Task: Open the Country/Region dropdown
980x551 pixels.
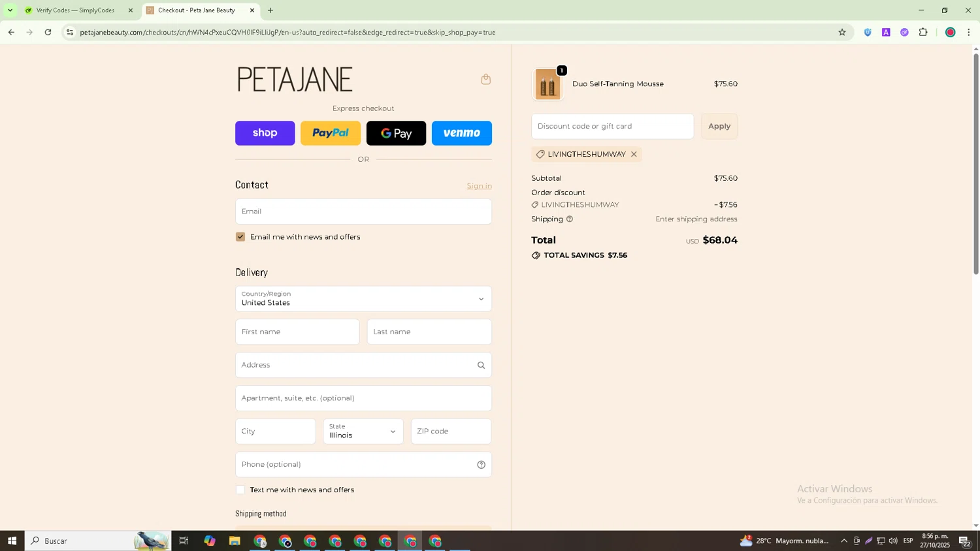Action: point(363,298)
